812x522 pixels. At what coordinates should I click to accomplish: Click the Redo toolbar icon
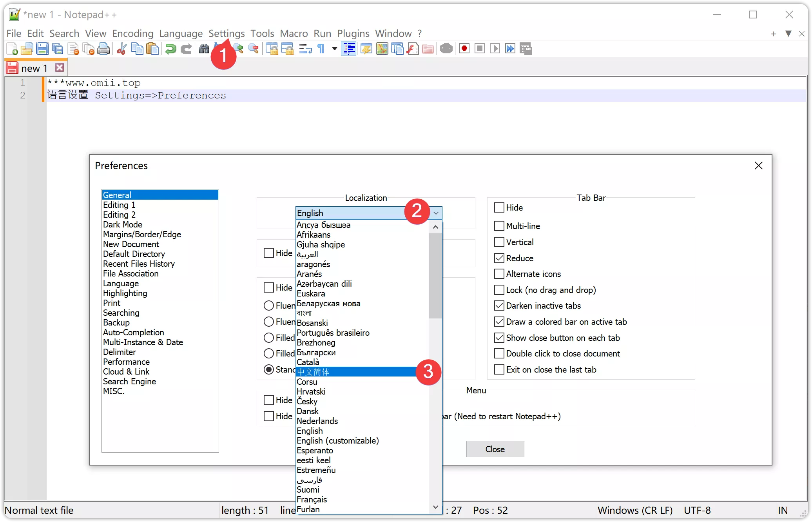[x=186, y=49]
